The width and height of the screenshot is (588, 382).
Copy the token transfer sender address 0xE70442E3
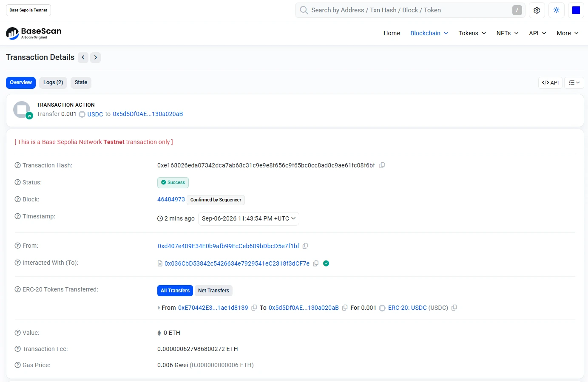[254, 308]
